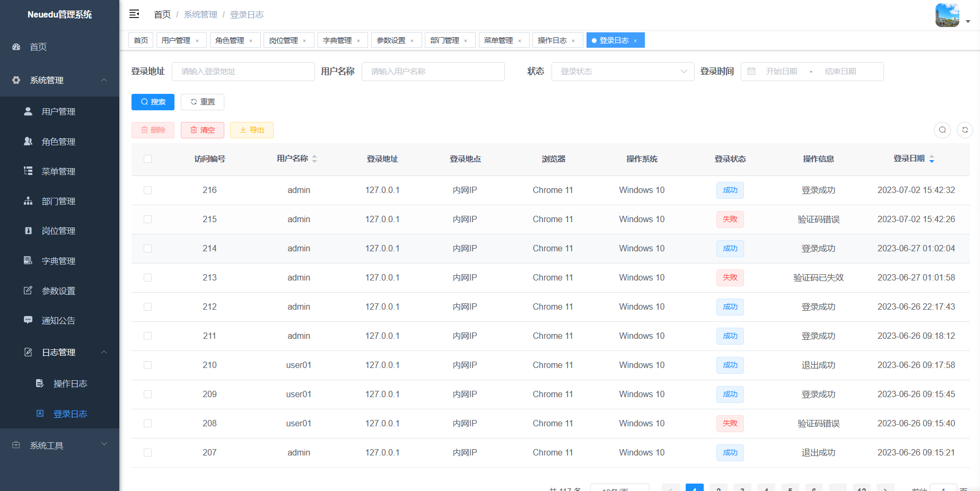This screenshot has height=491, width=980.
Task: Check row 210 checkbox
Action: [147, 365]
